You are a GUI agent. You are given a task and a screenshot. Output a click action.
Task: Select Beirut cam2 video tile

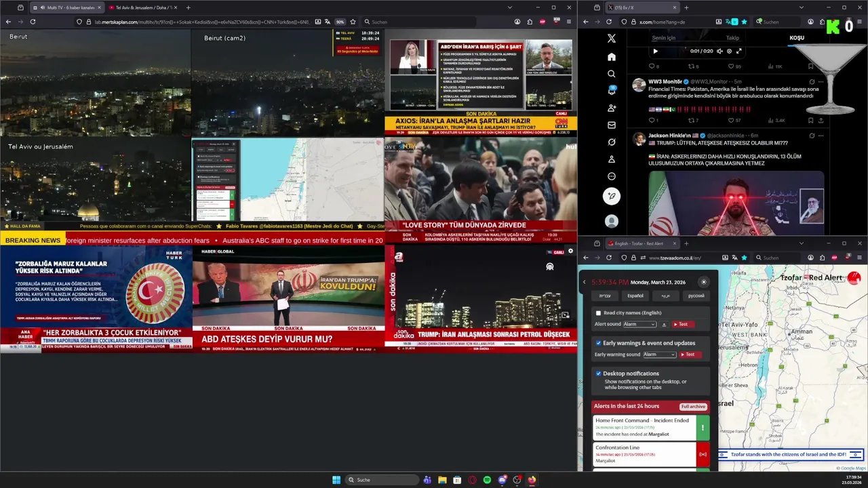(288, 83)
